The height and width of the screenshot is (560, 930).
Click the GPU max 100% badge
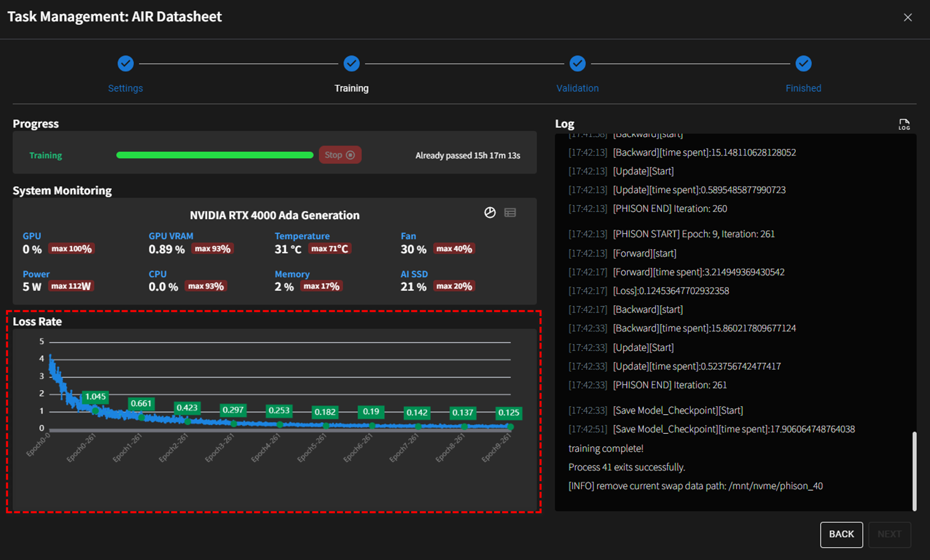pos(71,249)
